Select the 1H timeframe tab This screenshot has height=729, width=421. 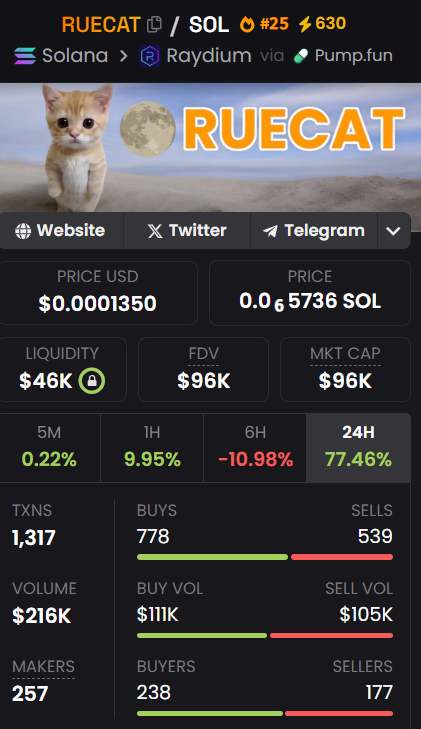[152, 448]
